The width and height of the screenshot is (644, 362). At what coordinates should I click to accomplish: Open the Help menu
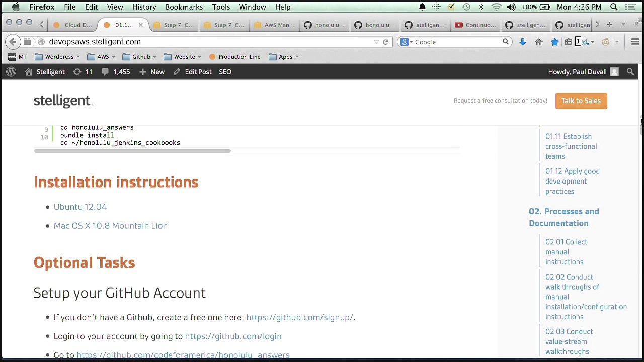click(x=283, y=7)
